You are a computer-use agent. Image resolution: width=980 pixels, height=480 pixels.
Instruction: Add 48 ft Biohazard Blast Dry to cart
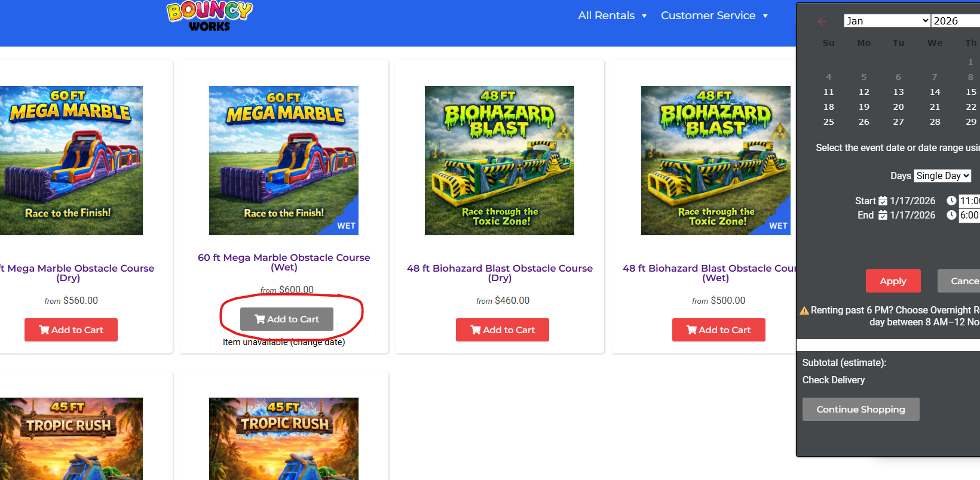(x=503, y=330)
